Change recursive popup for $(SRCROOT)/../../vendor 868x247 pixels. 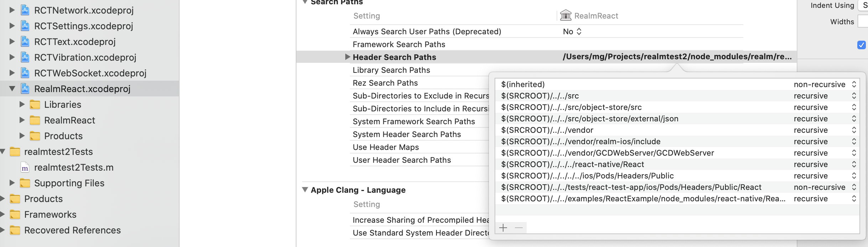pyautogui.click(x=825, y=130)
